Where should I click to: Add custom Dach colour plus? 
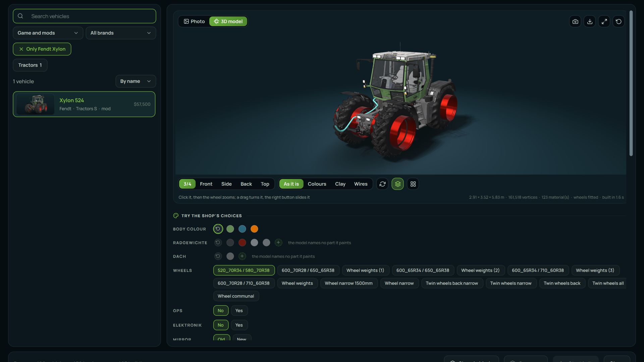[x=242, y=256]
